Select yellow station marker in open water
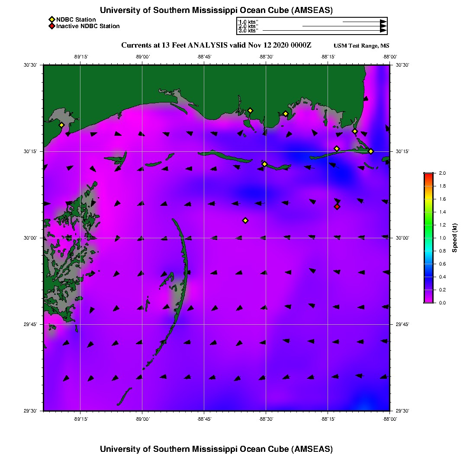 pos(245,221)
